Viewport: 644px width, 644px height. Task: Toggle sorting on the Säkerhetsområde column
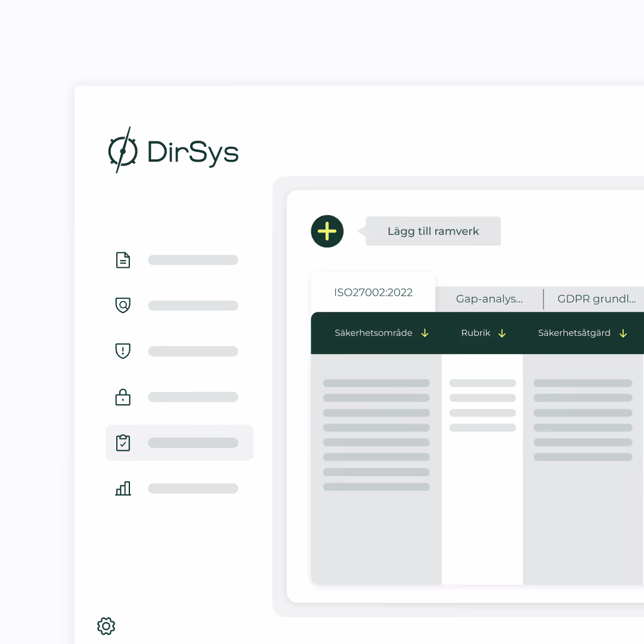coord(425,333)
